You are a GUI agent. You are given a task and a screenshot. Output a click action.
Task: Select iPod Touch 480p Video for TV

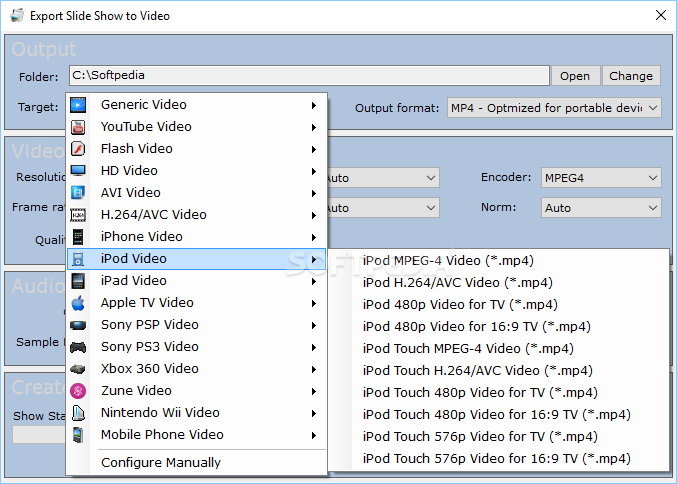(x=498, y=393)
